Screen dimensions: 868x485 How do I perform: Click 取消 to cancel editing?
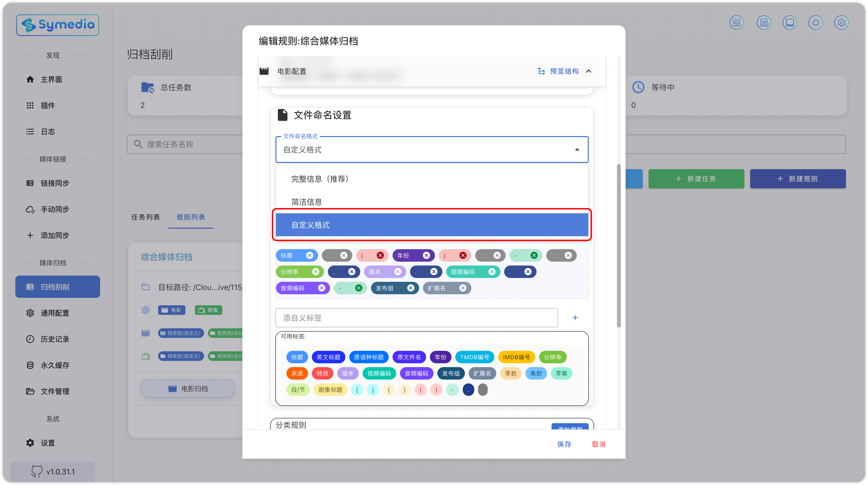coord(599,444)
